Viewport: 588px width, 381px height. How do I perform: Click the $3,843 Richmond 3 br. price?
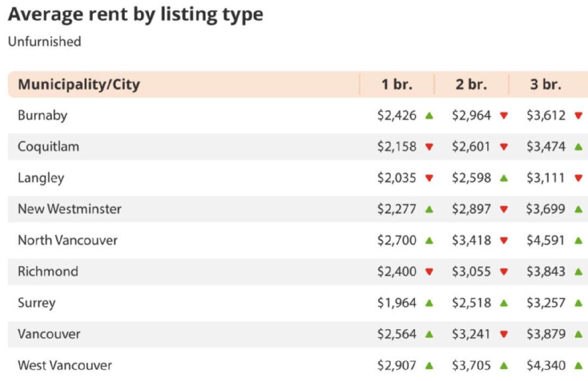tap(546, 272)
